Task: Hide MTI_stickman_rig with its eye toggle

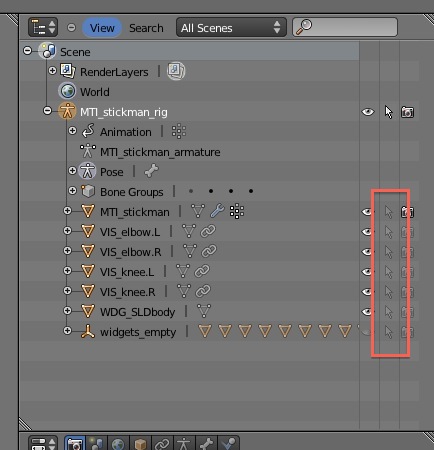Action: click(x=368, y=112)
